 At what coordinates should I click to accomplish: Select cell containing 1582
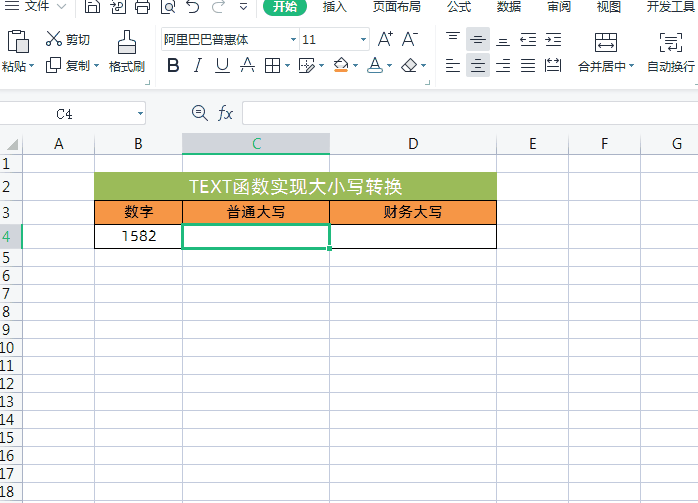click(x=138, y=236)
